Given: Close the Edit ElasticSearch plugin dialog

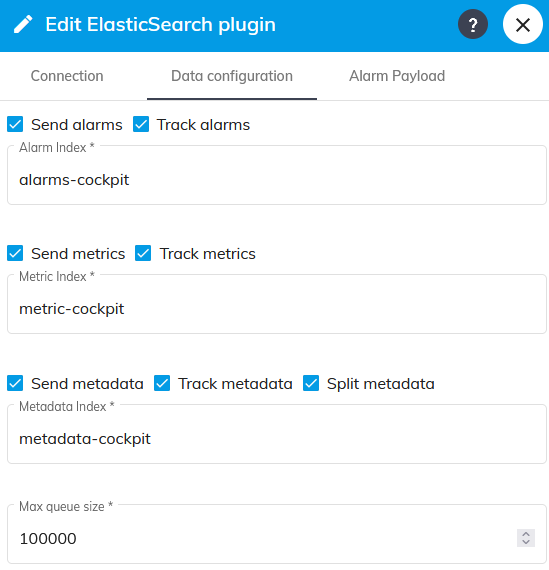Looking at the screenshot, I should point(522,24).
